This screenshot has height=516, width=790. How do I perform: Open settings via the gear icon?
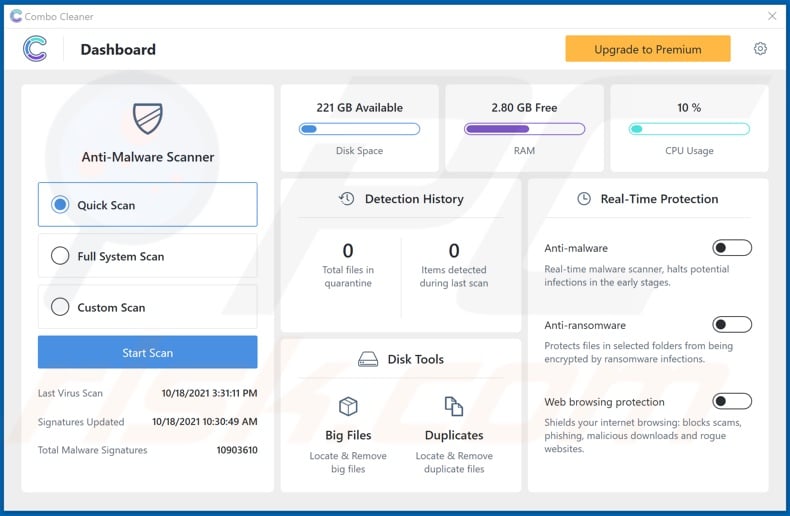pos(760,49)
